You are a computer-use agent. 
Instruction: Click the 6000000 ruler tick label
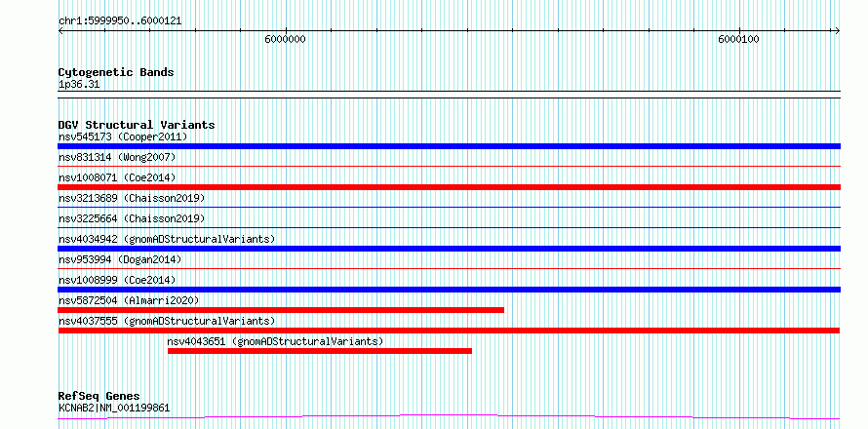(x=285, y=40)
